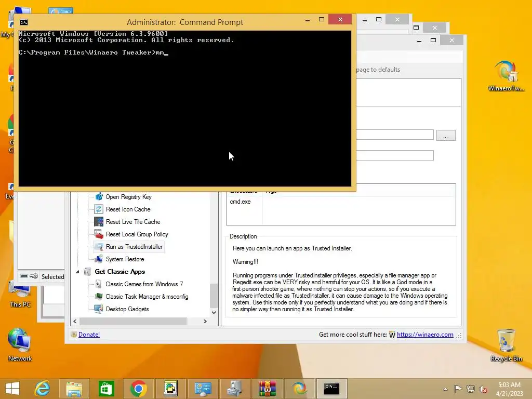Click the browse "..." button
The width and height of the screenshot is (532, 399).
(x=446, y=136)
